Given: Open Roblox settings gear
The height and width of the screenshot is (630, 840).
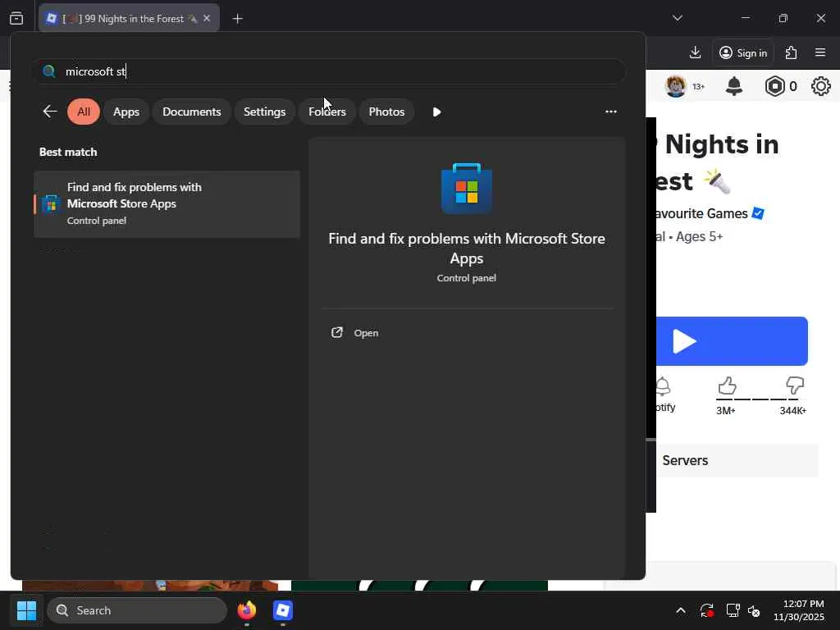Looking at the screenshot, I should (x=820, y=85).
